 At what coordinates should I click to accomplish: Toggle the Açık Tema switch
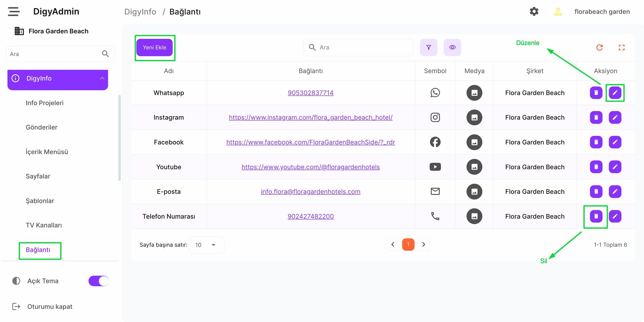pos(98,281)
